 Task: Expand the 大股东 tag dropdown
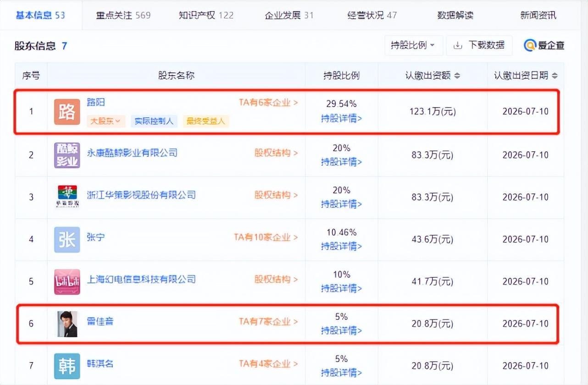[x=105, y=121]
